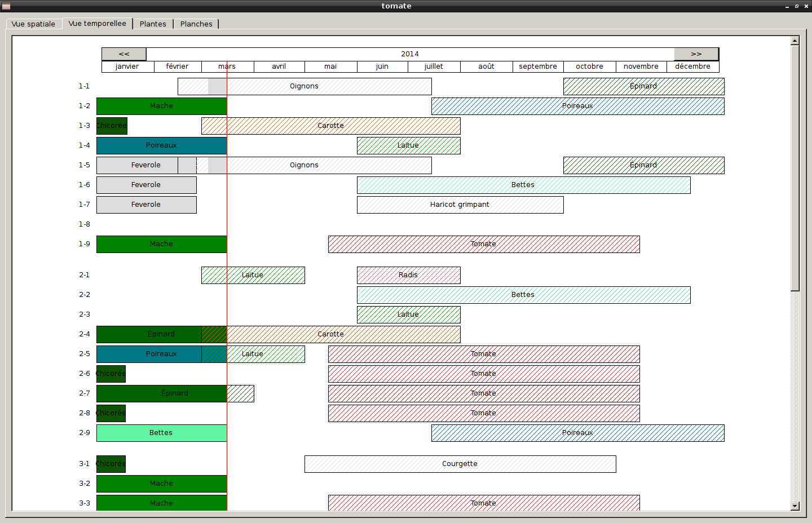Select Courgette bar in row 3-1

460,464
